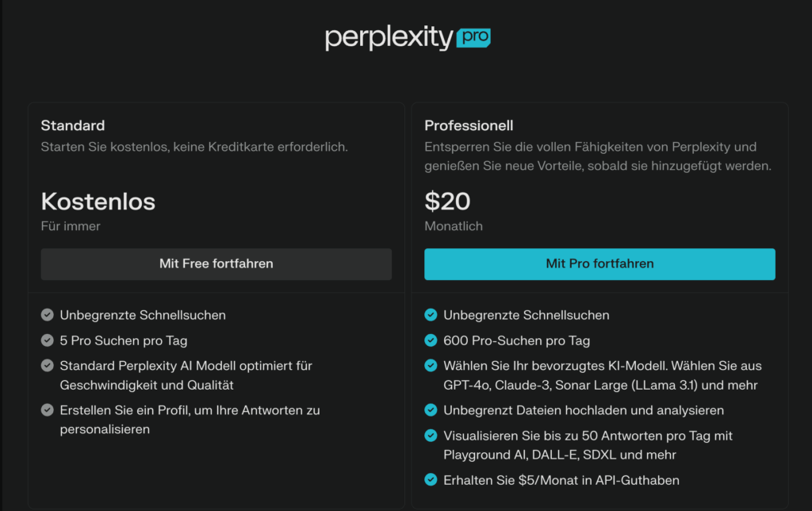Click teal checkmark beside Visualisieren Sie bis zu 50
Viewport: 812px width, 511px height.
431,436
